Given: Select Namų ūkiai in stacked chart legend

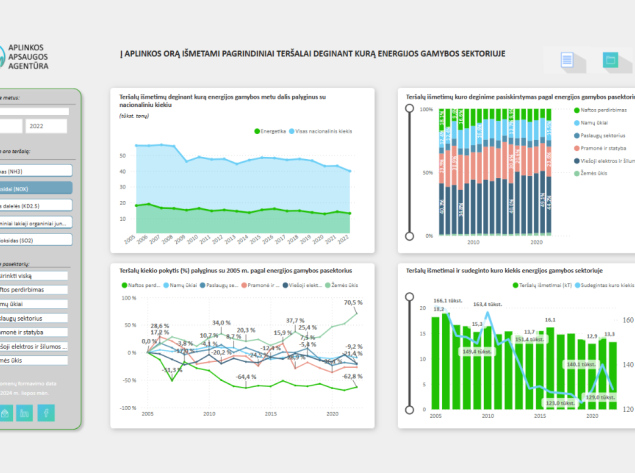Looking at the screenshot, I should (x=591, y=123).
